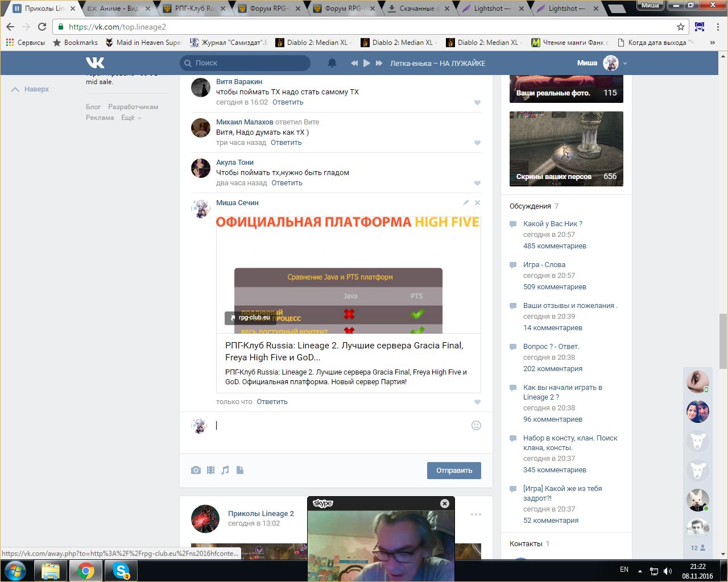Open the rpg-club.eu link preview image
The height and width of the screenshot is (582, 728).
coord(349,275)
